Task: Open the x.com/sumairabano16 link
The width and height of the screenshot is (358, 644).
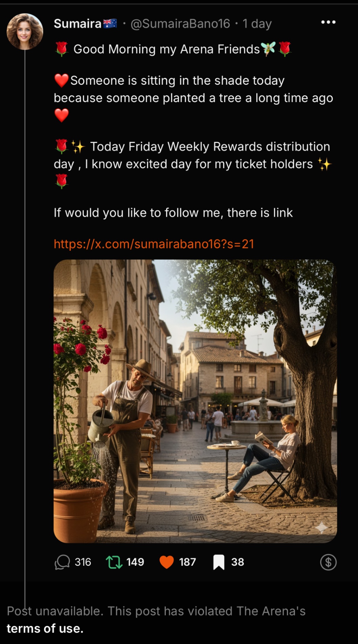Action: [x=154, y=244]
